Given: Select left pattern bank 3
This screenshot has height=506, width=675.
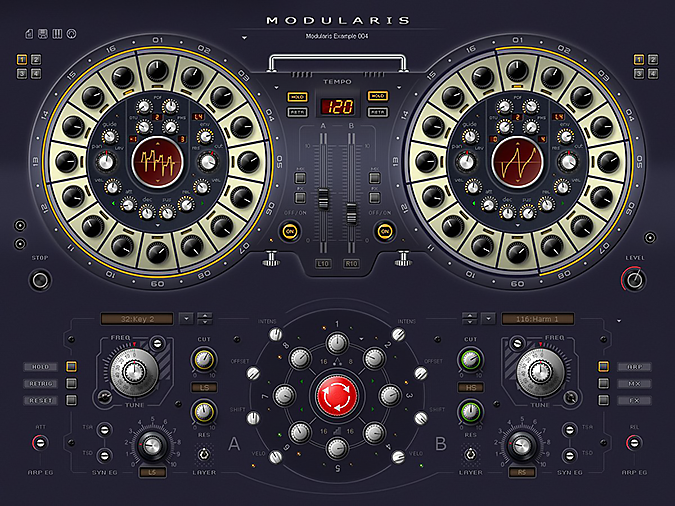Looking at the screenshot, I should [x=22, y=74].
